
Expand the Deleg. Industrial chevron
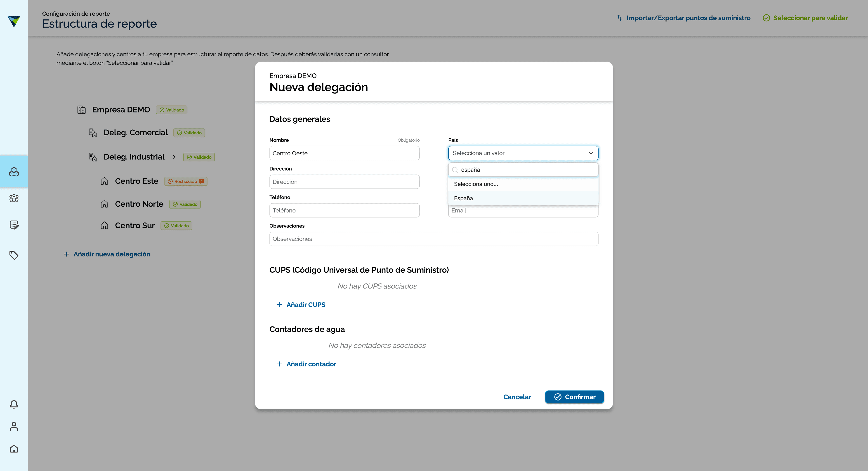(x=174, y=157)
